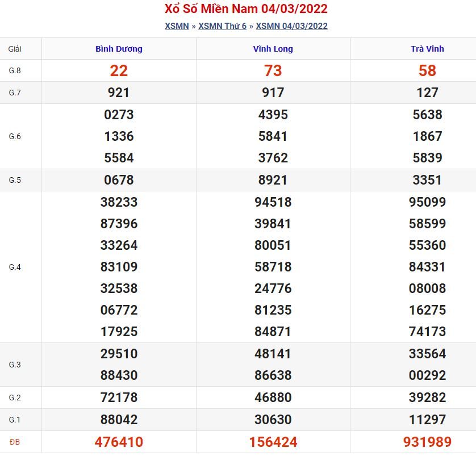The height and width of the screenshot is (456, 476).
Task: Select the G.7 row label
Action: pyautogui.click(x=15, y=93)
